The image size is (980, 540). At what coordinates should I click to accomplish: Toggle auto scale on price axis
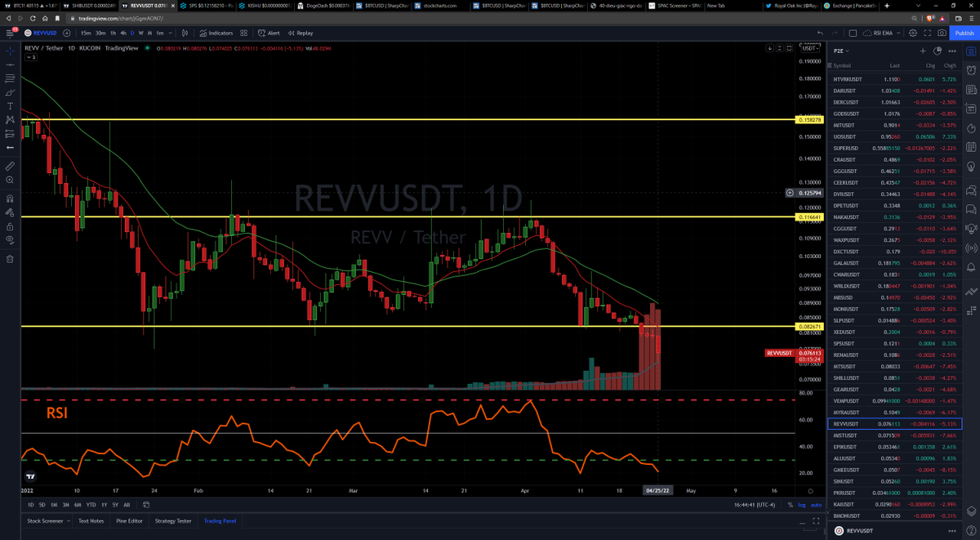(815, 505)
